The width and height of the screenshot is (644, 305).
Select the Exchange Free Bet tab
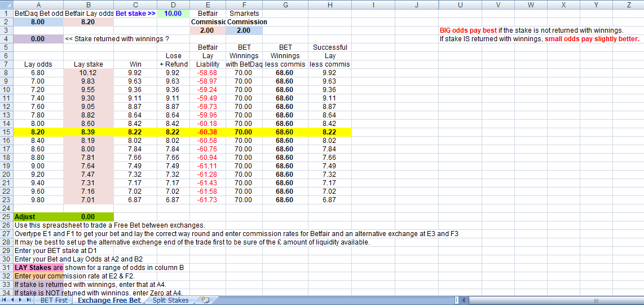pyautogui.click(x=109, y=300)
